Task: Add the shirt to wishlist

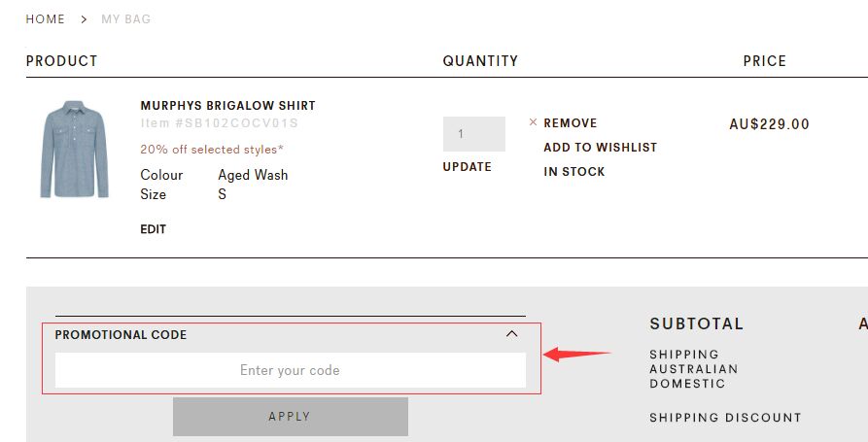Action: point(600,147)
